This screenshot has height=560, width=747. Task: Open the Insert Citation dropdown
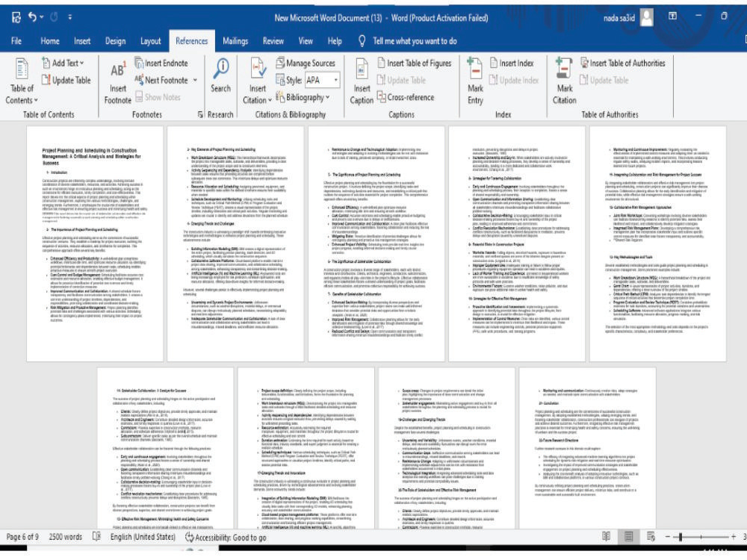(x=258, y=81)
